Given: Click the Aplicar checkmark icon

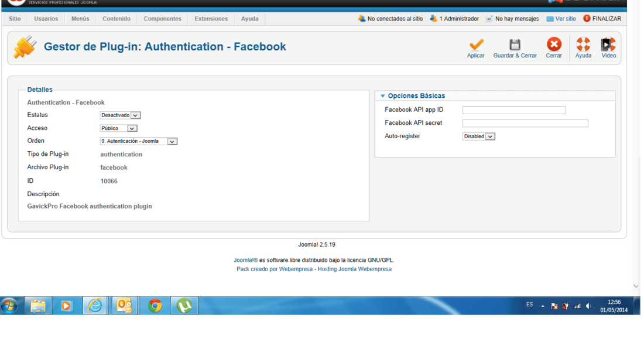Looking at the screenshot, I should [475, 45].
